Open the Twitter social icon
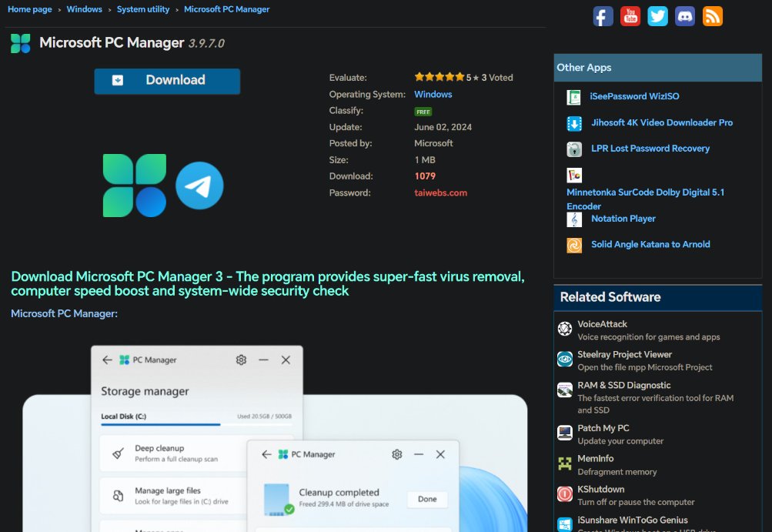This screenshot has width=772, height=532. 658,16
